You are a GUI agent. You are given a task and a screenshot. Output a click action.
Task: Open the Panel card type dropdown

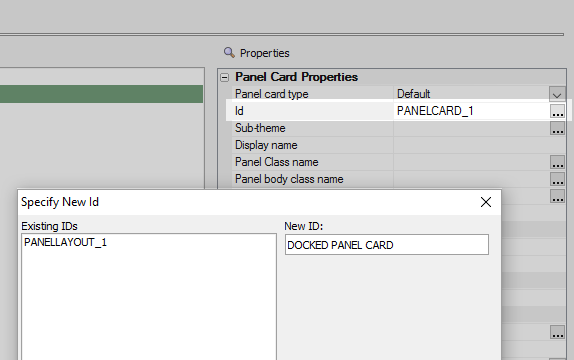click(557, 94)
